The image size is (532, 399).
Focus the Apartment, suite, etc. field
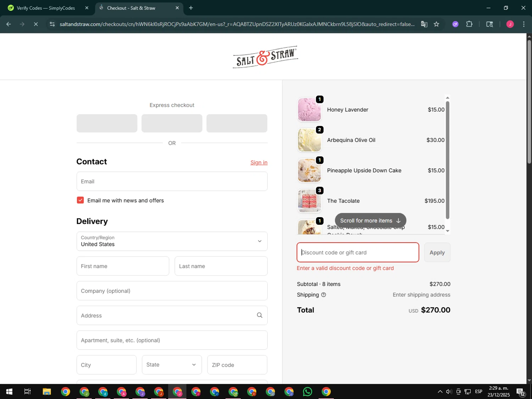(x=172, y=340)
